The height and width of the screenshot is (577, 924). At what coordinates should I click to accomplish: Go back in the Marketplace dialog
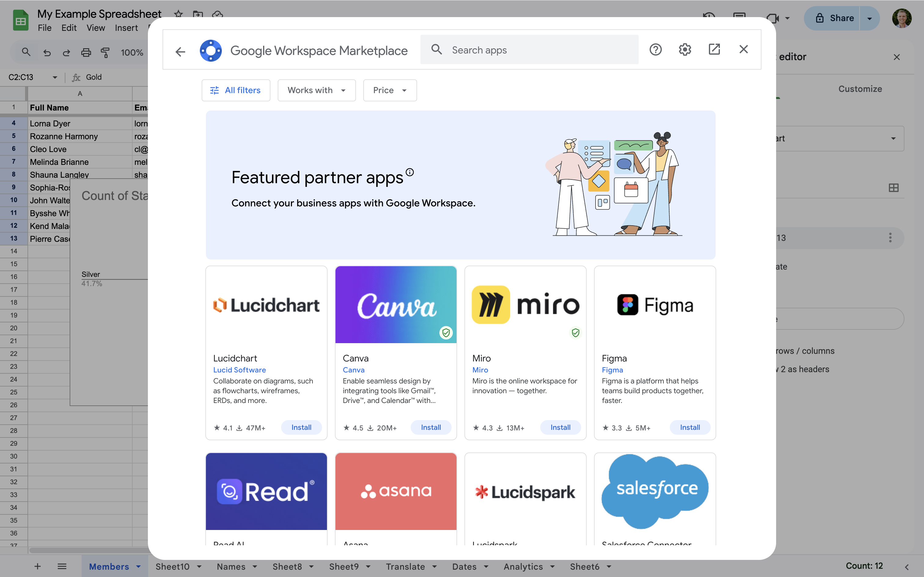coord(180,51)
